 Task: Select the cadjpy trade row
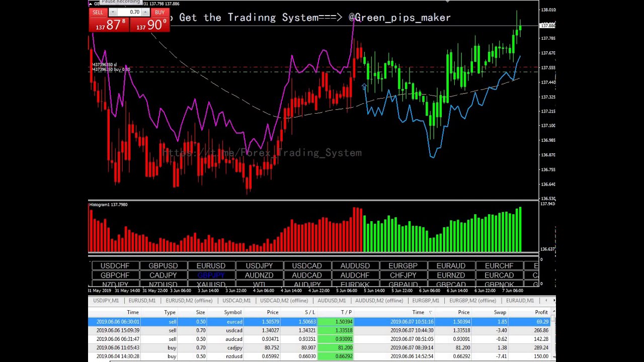point(320,347)
